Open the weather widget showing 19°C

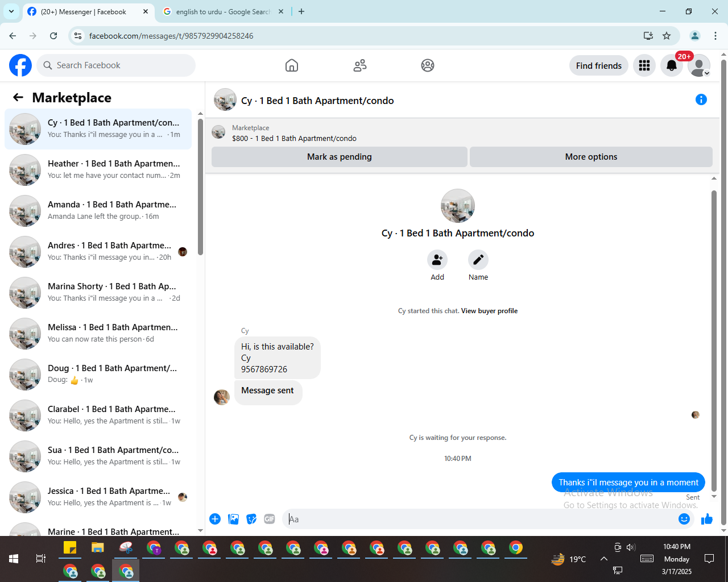568,559
